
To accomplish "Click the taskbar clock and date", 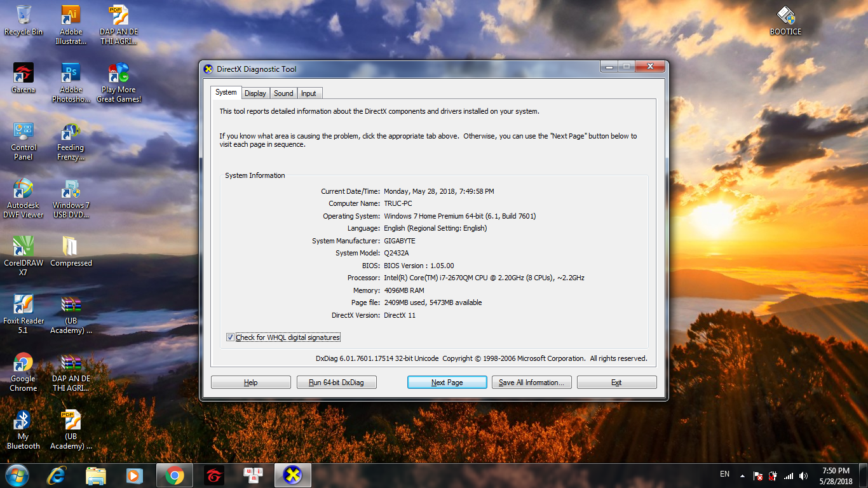I will (836, 475).
